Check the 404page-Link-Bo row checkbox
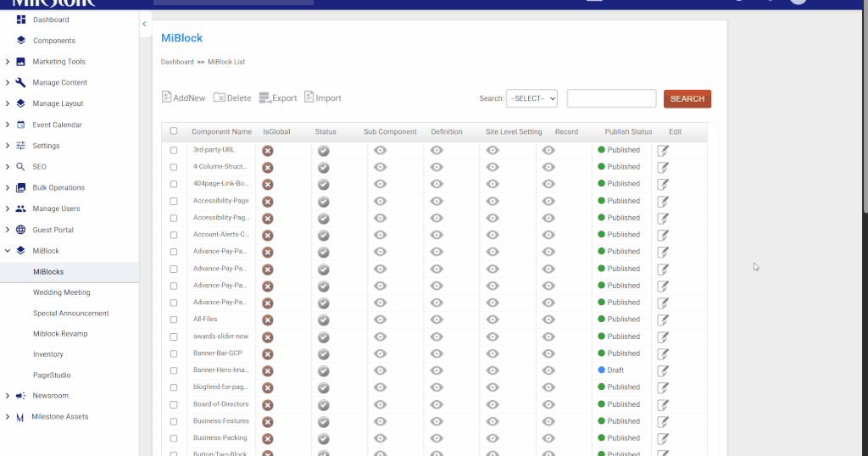This screenshot has height=456, width=868. [x=174, y=184]
